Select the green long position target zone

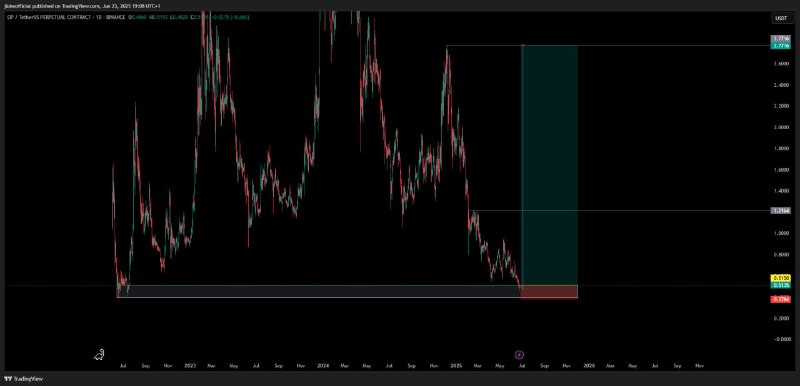549,165
